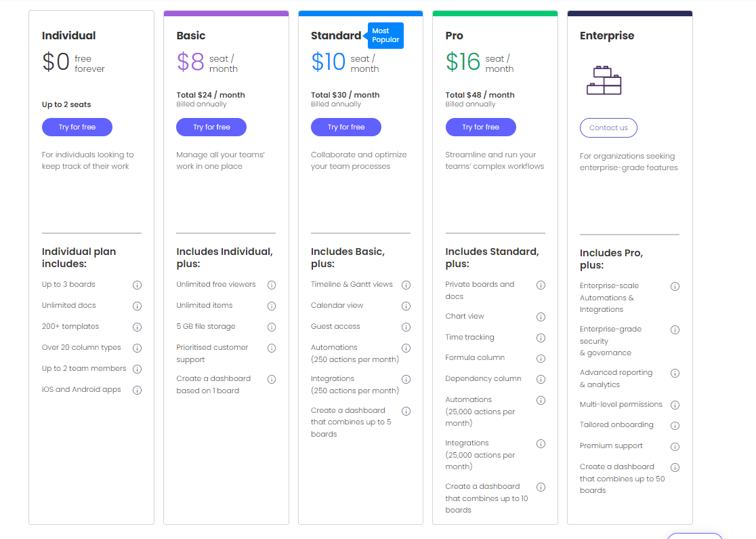
Task: Click Try for free under Basic plan
Action: tap(211, 127)
